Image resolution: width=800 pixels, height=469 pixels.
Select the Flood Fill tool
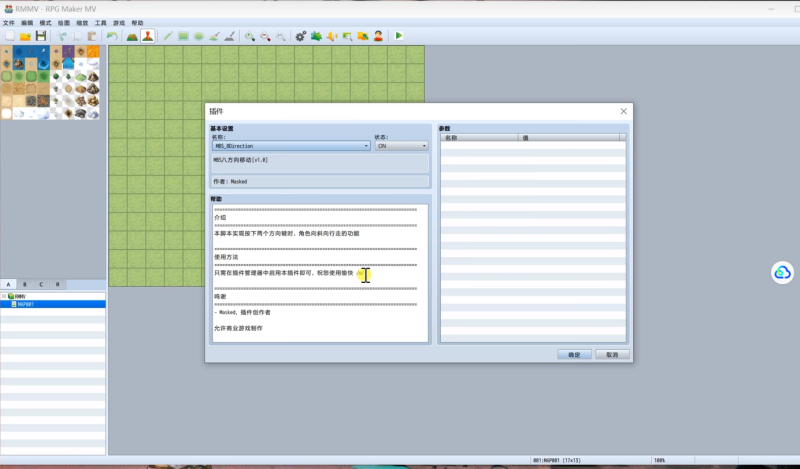tap(214, 36)
